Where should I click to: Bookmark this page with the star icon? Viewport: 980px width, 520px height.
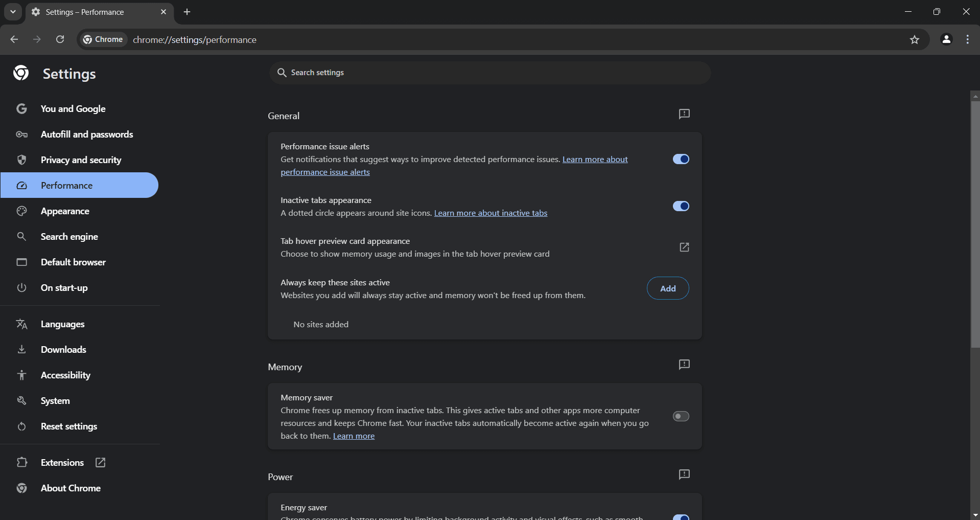(x=914, y=40)
